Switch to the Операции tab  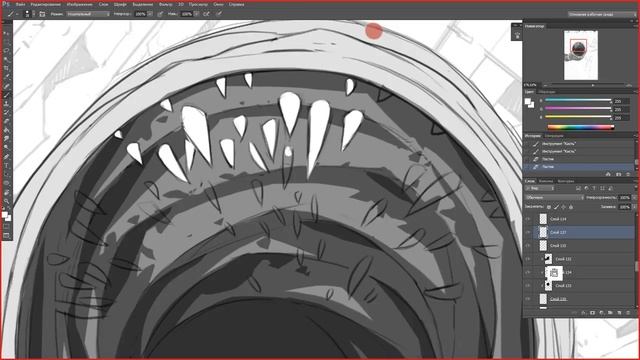pyautogui.click(x=554, y=136)
